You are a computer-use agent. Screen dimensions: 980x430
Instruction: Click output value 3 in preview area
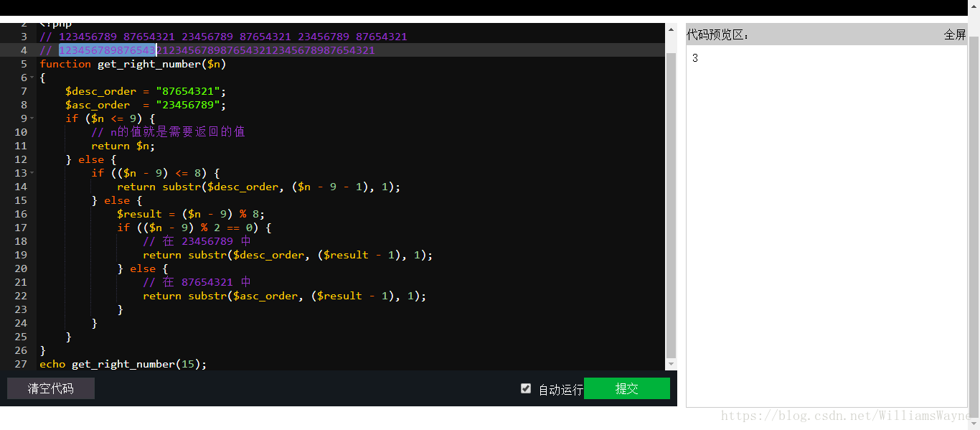[x=695, y=58]
